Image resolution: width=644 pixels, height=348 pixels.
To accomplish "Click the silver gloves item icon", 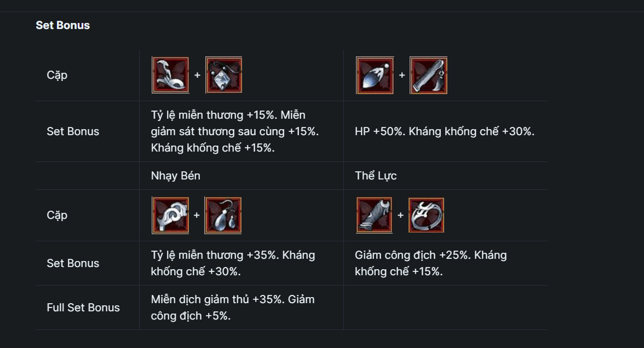I will click(170, 215).
